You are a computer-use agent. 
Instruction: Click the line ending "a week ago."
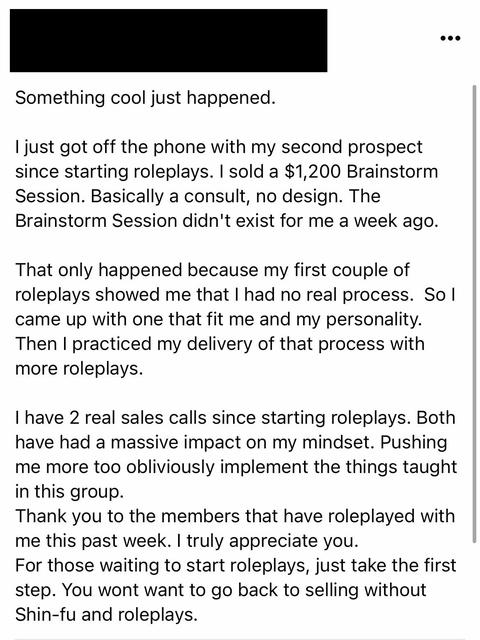coord(227,221)
